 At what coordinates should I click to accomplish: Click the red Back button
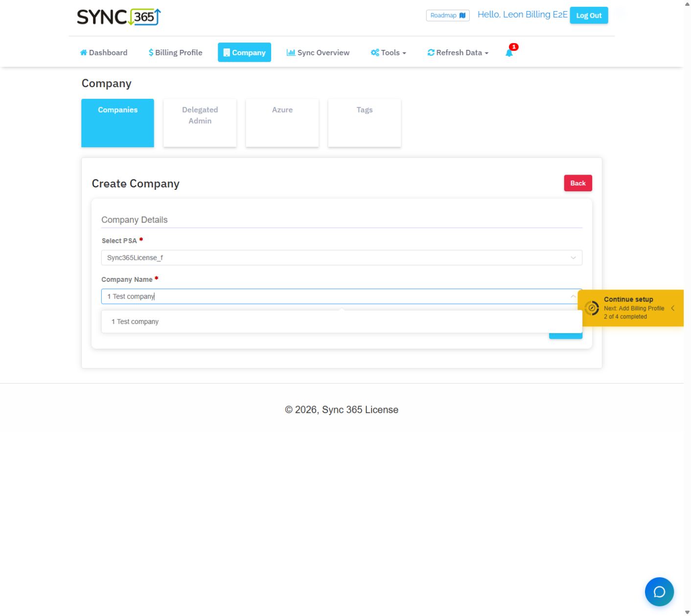(578, 183)
